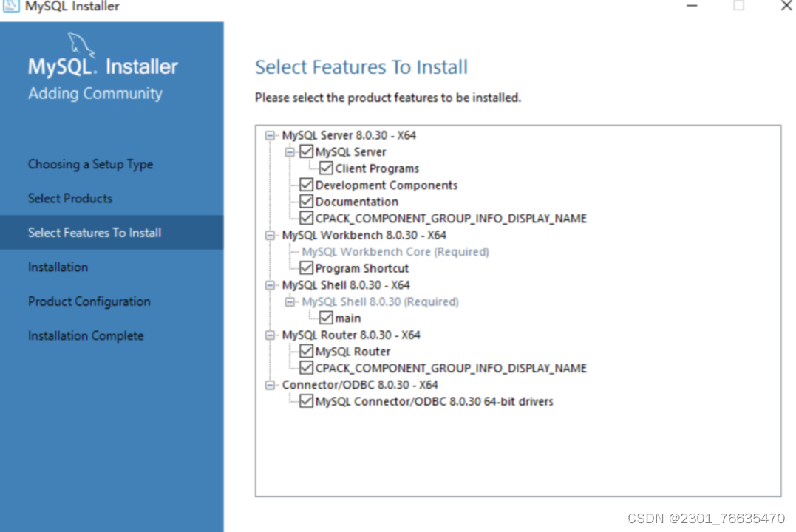Click the Program Shortcut label text

(x=362, y=268)
